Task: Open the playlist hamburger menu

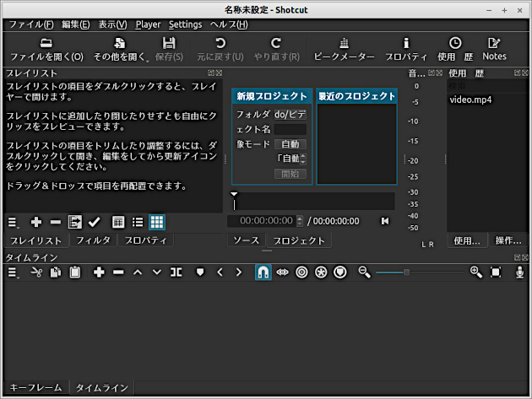Action: 14,222
